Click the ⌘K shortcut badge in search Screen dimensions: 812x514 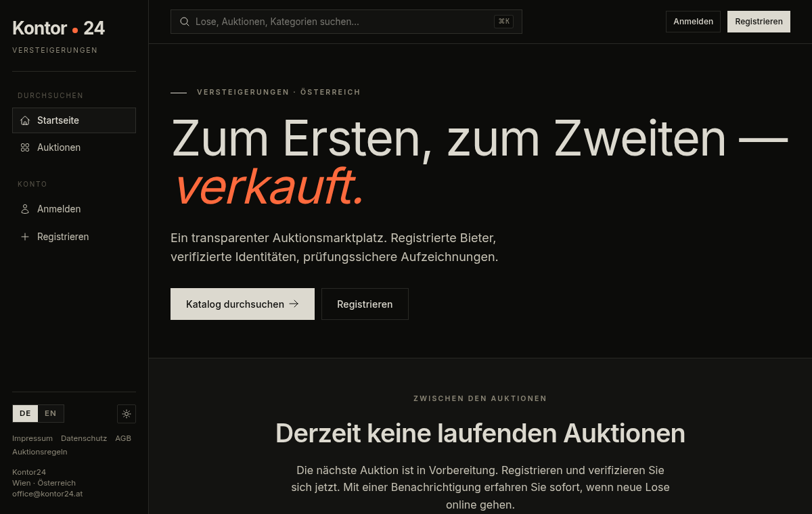(503, 22)
